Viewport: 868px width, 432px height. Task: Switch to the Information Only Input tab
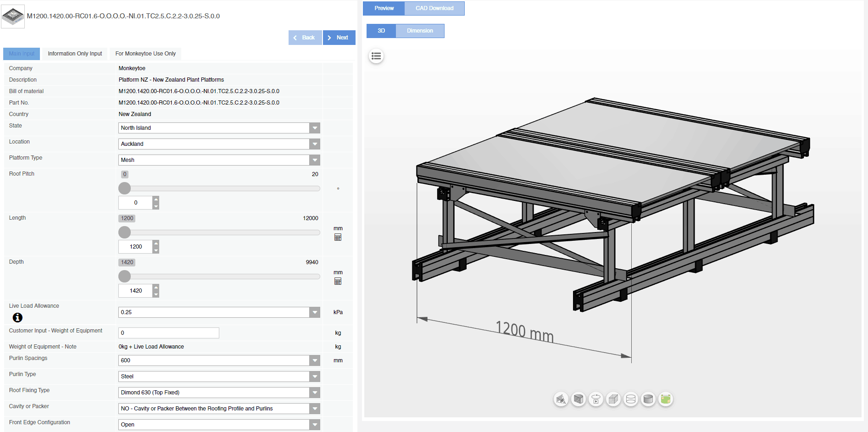click(74, 54)
